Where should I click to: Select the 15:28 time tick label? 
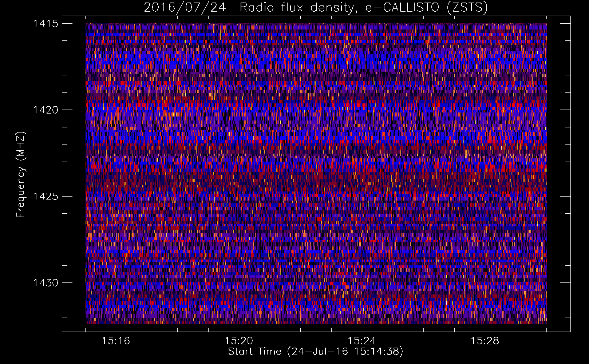click(485, 341)
